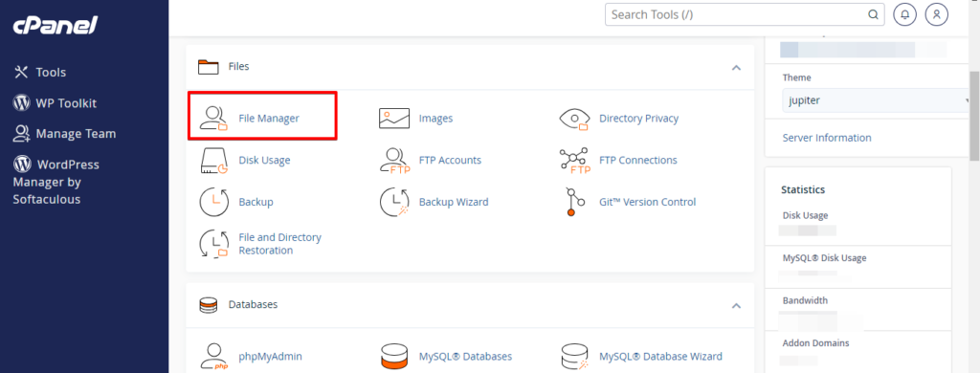Click the FTP Connections text link
Image resolution: width=980 pixels, height=373 pixels.
[x=638, y=160]
